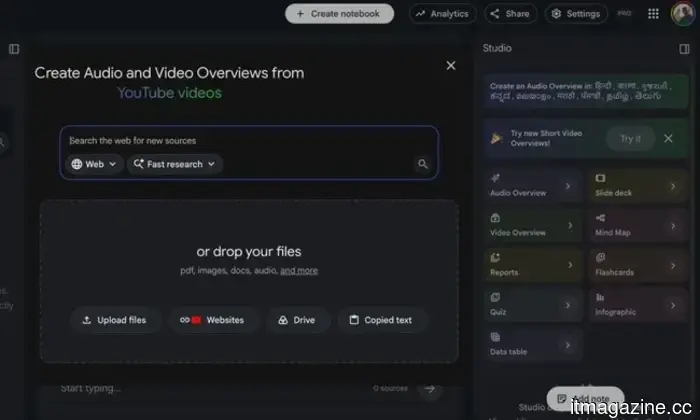Open the Analytics view

(x=442, y=14)
